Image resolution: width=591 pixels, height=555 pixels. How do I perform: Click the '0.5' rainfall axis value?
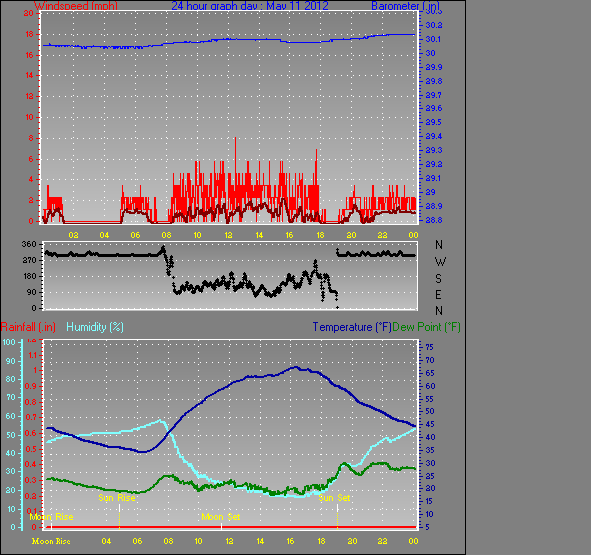(x=30, y=449)
